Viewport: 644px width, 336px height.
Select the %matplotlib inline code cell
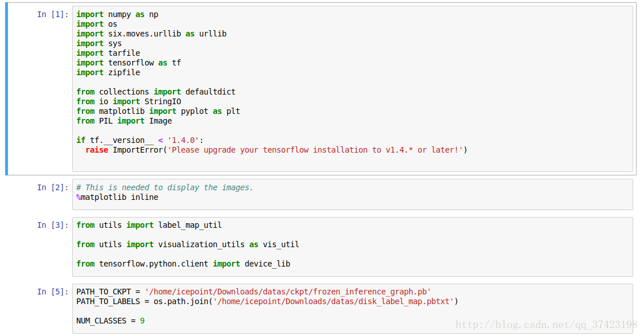(352, 195)
